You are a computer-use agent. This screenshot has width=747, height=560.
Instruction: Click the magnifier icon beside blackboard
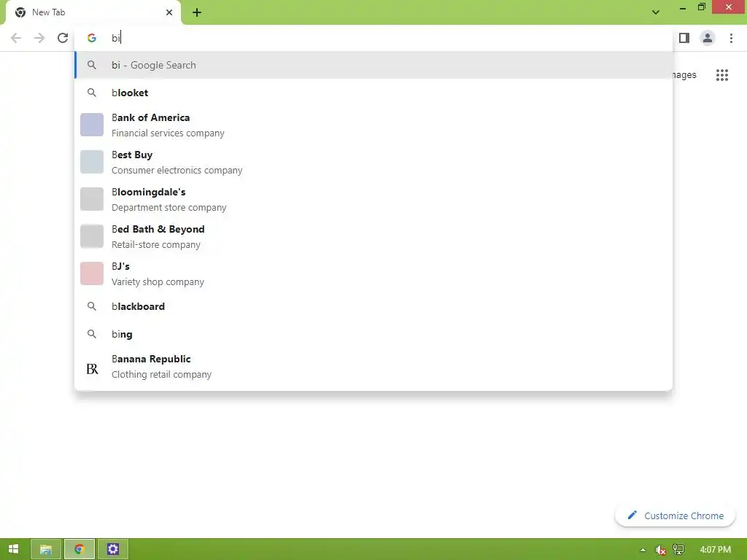pyautogui.click(x=92, y=306)
